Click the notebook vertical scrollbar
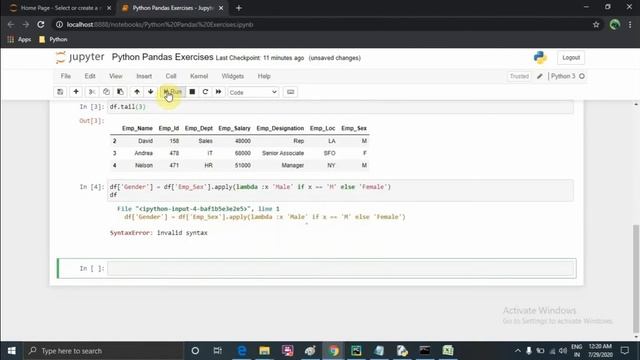Image resolution: width=640 pixels, height=360 pixels. click(636, 278)
